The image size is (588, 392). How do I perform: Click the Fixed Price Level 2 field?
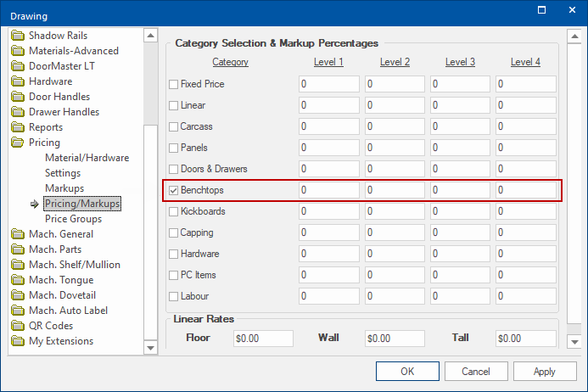click(395, 84)
